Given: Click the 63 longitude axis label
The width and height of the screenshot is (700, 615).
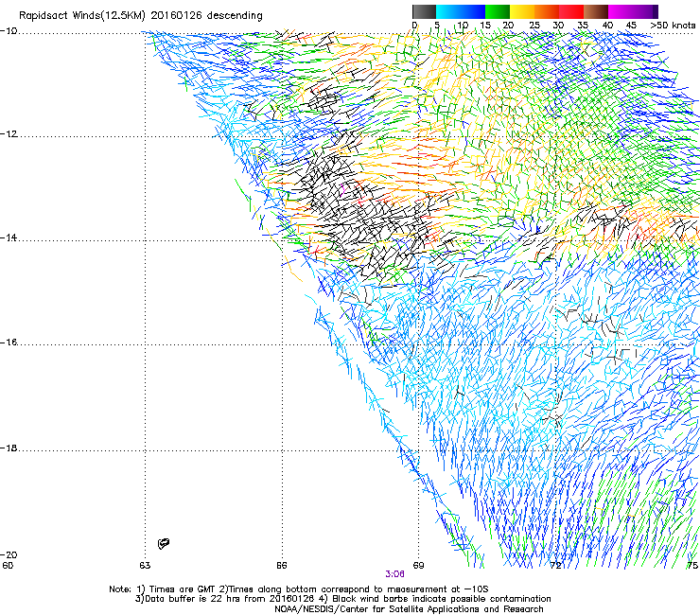Looking at the screenshot, I should pyautogui.click(x=145, y=566).
